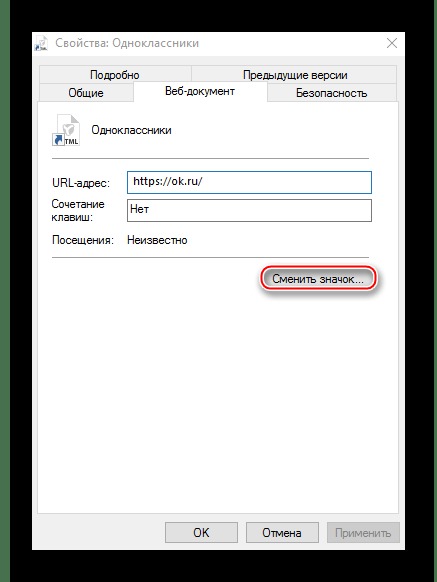The image size is (437, 582).
Task: Click the Сочетание клавиш label
Action: click(78, 210)
